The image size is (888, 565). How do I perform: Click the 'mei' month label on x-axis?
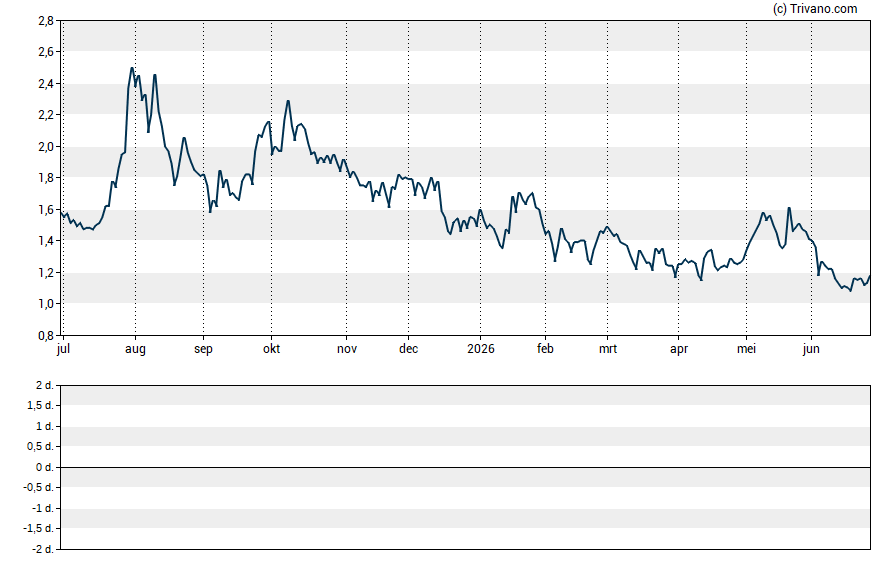tap(746, 349)
